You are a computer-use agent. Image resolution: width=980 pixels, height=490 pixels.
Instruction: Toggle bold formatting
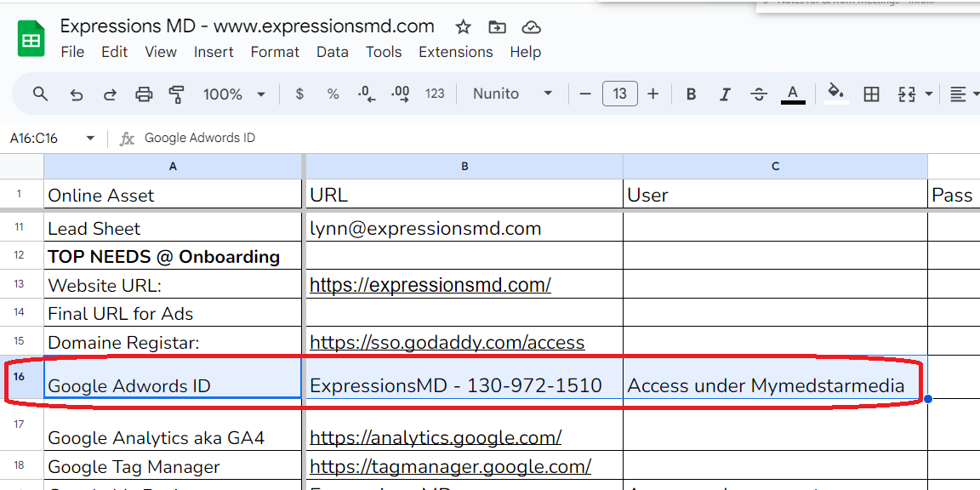coord(691,94)
